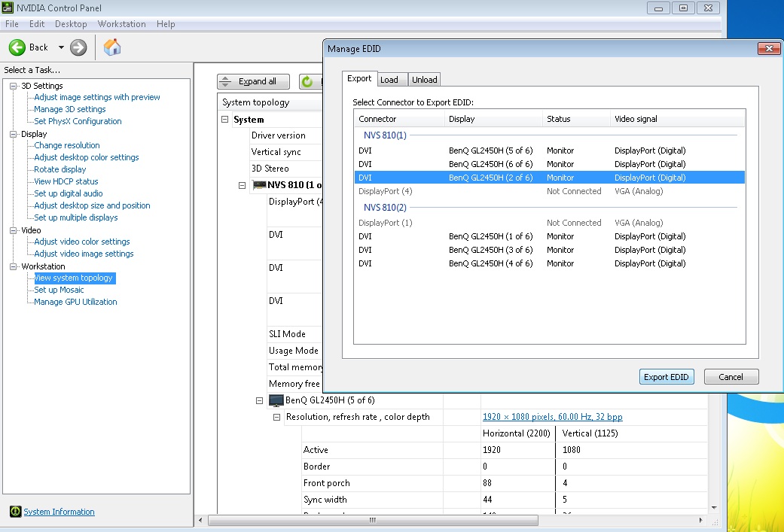Click the vertical scrollbar down arrow

tap(714, 507)
